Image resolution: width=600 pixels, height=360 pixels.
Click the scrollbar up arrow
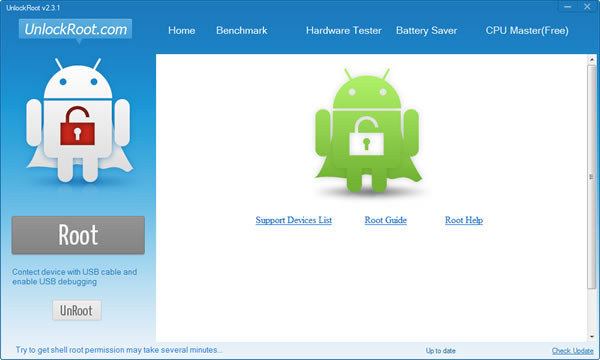[592, 60]
